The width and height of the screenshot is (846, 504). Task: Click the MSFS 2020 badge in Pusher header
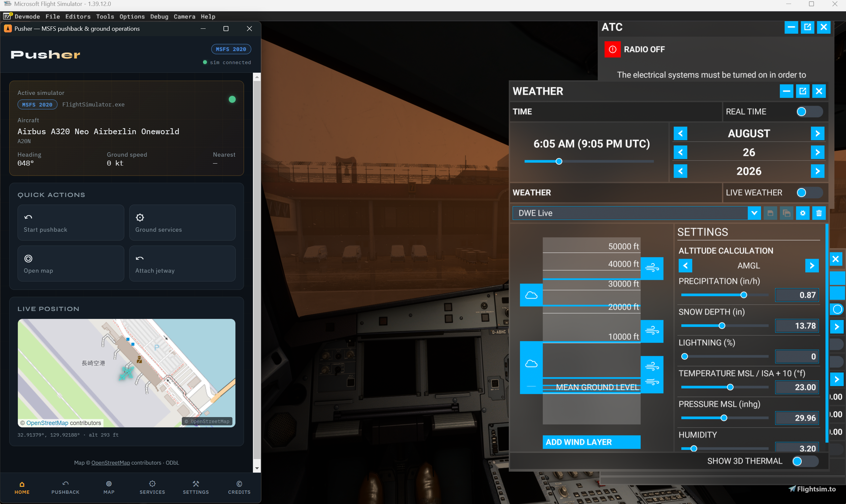(231, 49)
